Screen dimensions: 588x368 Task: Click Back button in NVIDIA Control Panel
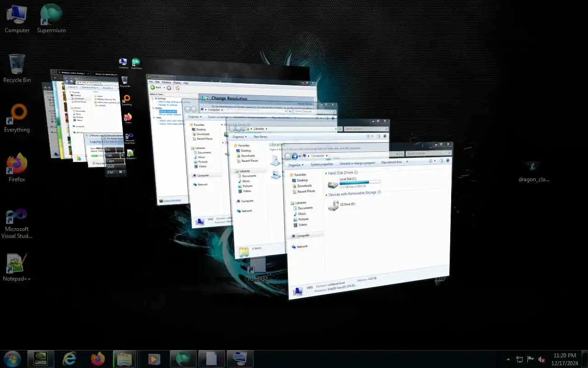pyautogui.click(x=156, y=87)
